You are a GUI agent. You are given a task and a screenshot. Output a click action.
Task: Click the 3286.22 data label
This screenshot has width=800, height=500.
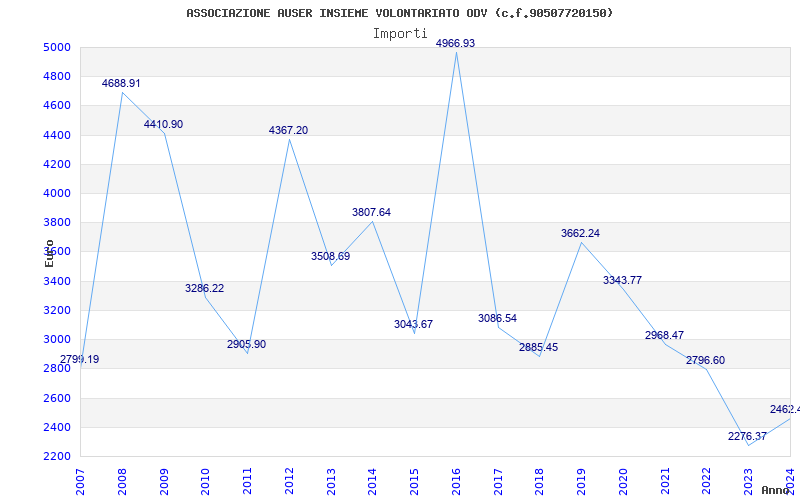[205, 288]
